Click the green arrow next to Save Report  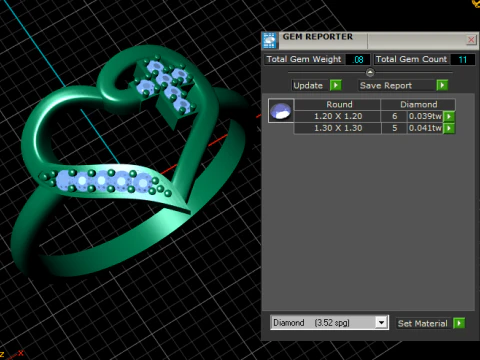pyautogui.click(x=442, y=85)
